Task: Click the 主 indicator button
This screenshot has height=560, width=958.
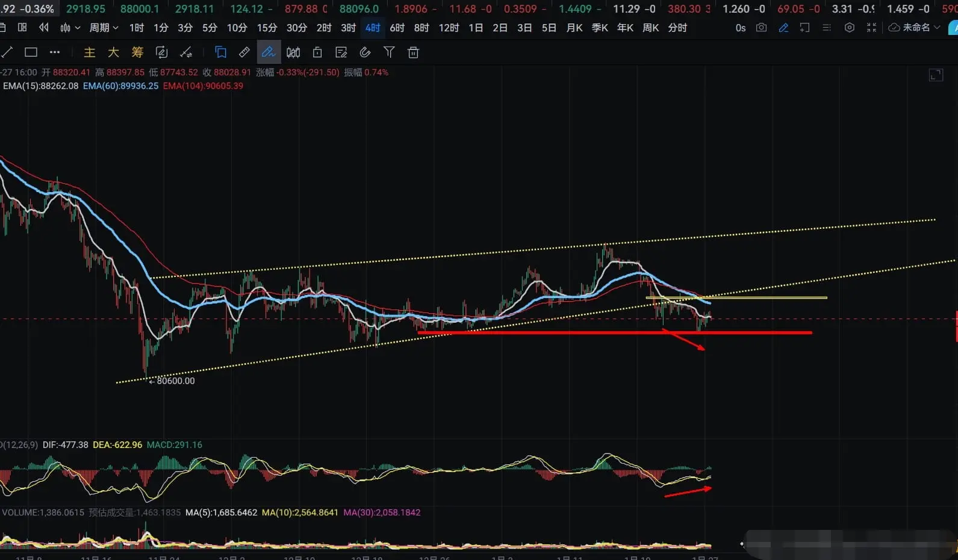Action: [89, 52]
